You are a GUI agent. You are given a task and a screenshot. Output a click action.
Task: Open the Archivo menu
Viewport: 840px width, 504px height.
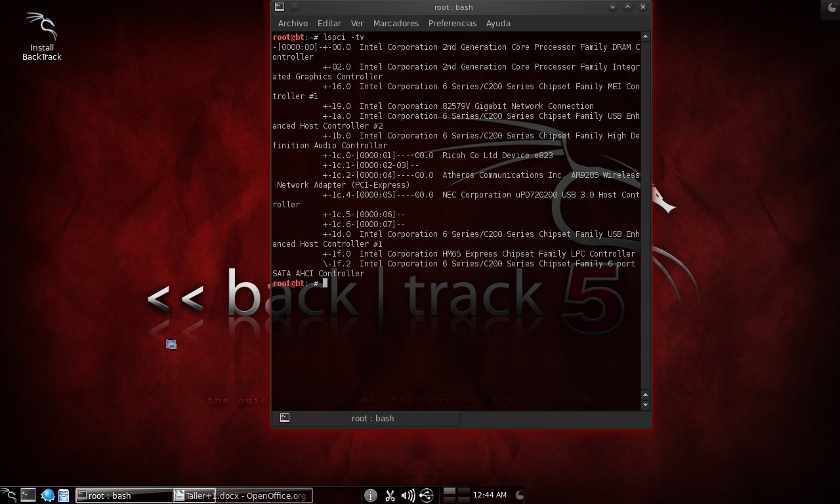(293, 23)
